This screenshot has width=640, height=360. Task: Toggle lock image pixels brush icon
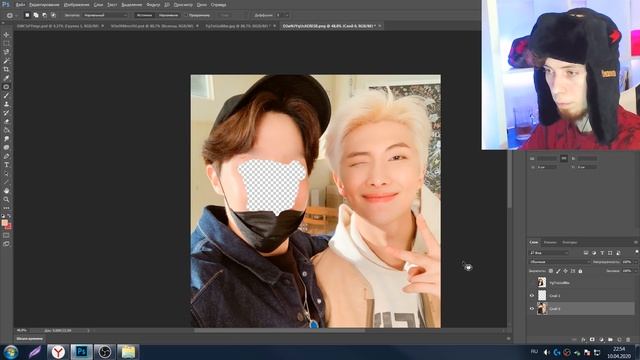pos(558,271)
